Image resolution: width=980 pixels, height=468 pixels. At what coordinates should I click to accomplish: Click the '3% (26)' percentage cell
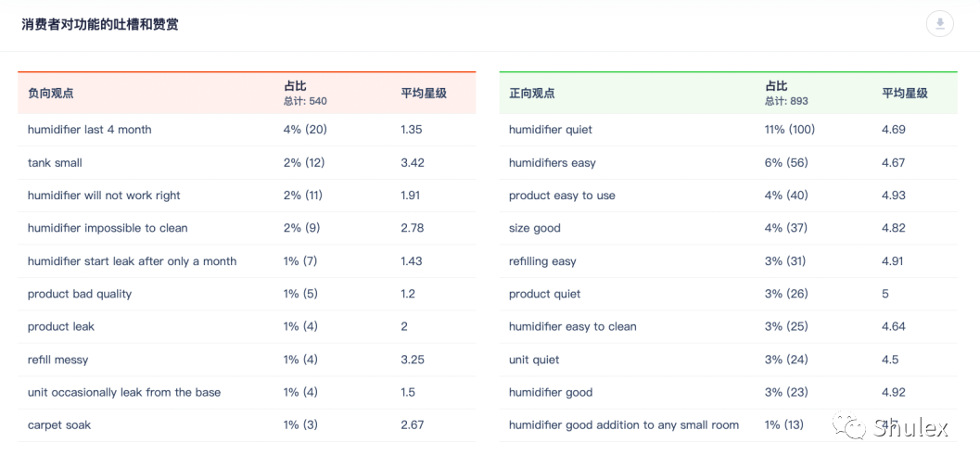(x=786, y=295)
